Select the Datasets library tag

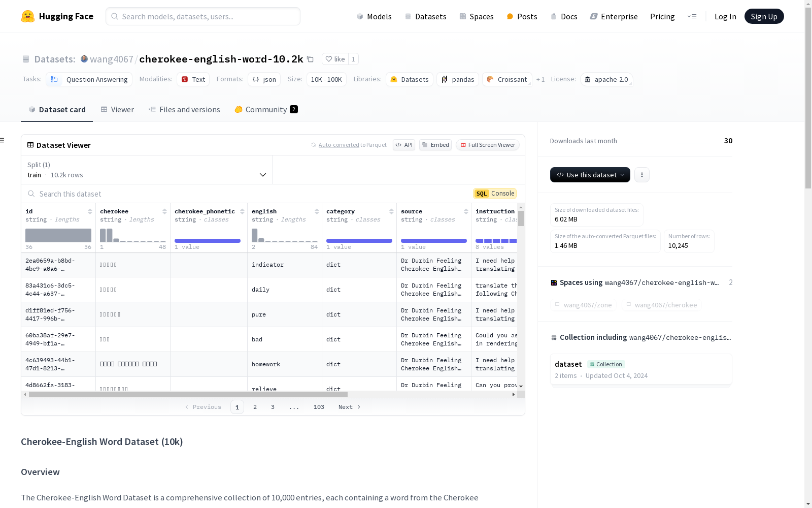(410, 79)
